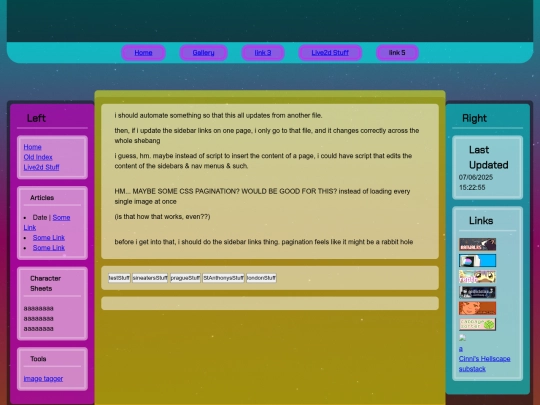The width and height of the screenshot is (540, 405).
Task: Click the paragraph starting 'before i get into that'
Action: 263,242
